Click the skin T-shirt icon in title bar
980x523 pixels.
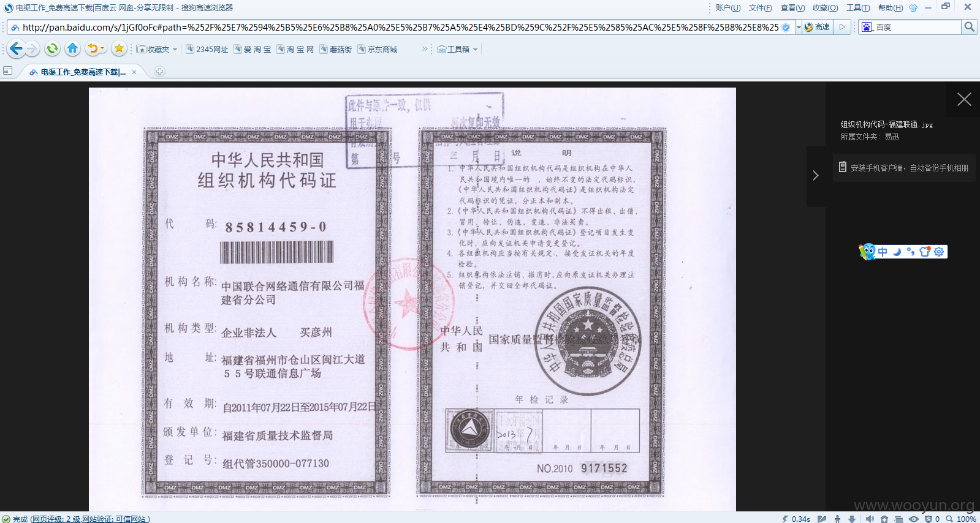click(913, 8)
